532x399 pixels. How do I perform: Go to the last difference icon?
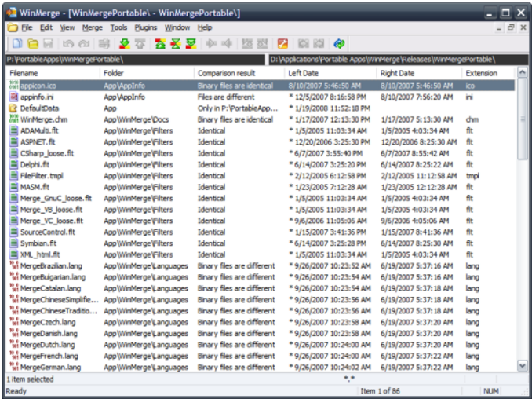pos(191,43)
